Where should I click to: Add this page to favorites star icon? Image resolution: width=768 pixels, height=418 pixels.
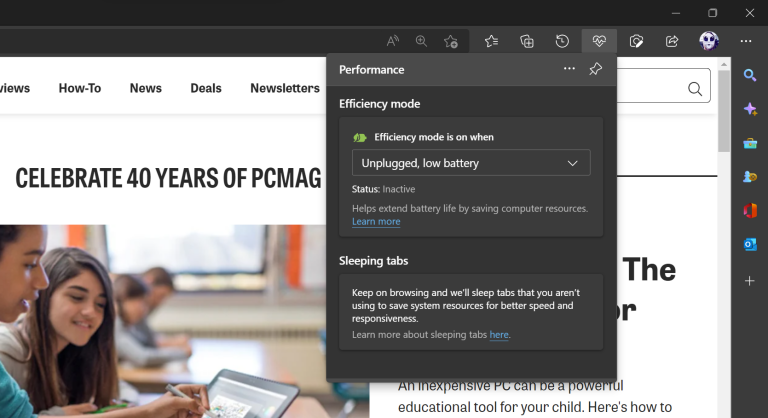point(451,41)
